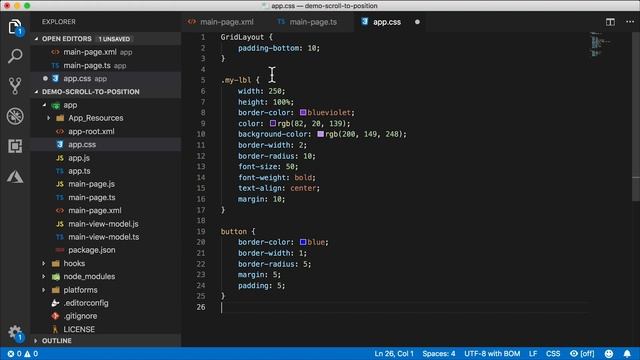Collapse the app folder
Viewport: 640px width, 360px height.
(x=44, y=105)
